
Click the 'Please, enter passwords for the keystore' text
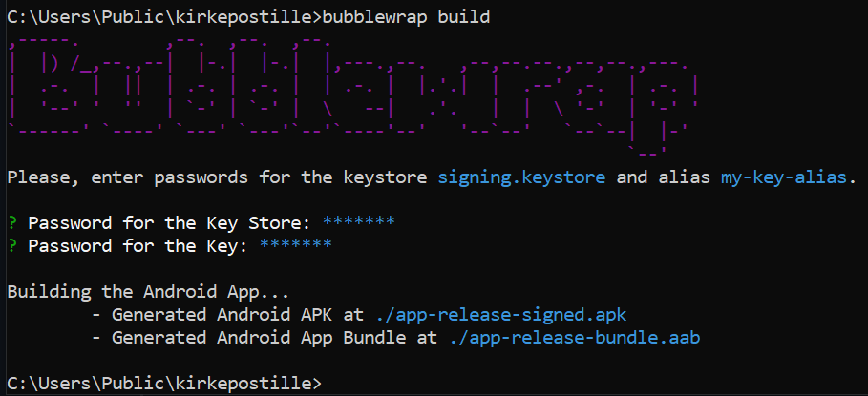tap(217, 177)
